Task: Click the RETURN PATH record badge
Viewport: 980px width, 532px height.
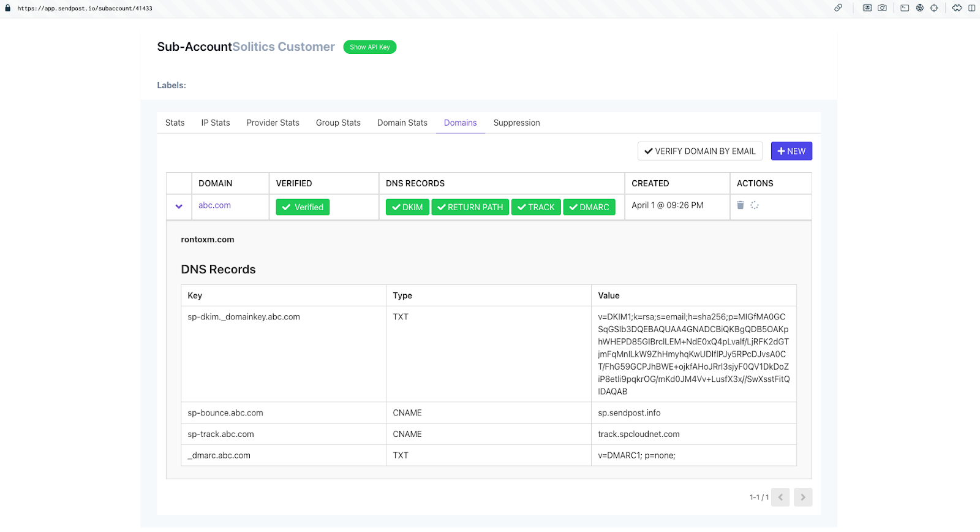Action: coord(470,207)
